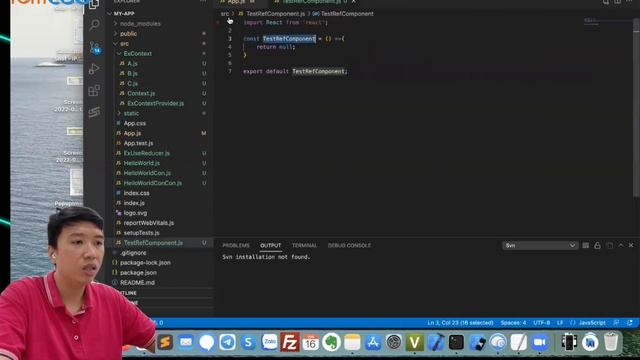This screenshot has width=640, height=360.
Task: Click the 'Svn installation not found.' output text
Action: [266, 257]
